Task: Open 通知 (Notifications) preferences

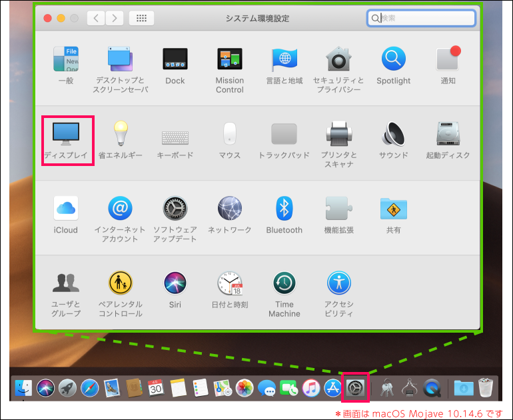Action: coord(448,65)
